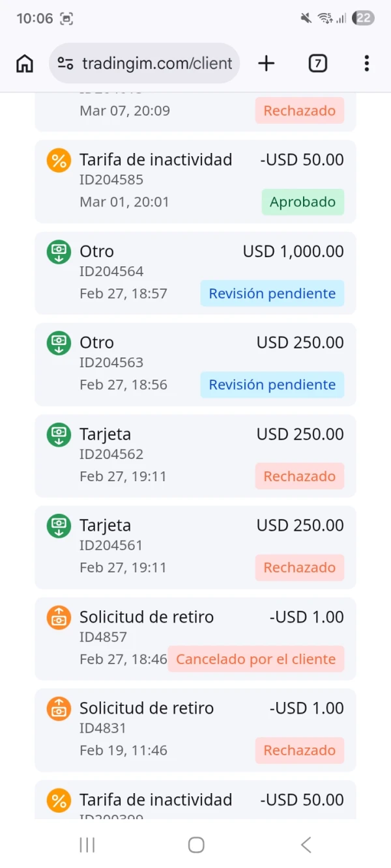The width and height of the screenshot is (391, 868).
Task: Tap the withdrawal icon for ID4857
Action: pos(59,617)
